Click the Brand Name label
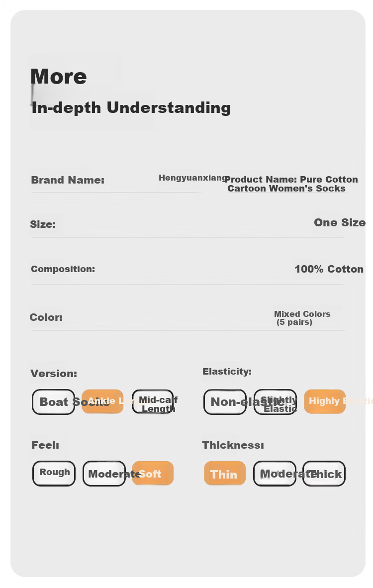Viewport: 373px width, 588px height. click(x=68, y=180)
